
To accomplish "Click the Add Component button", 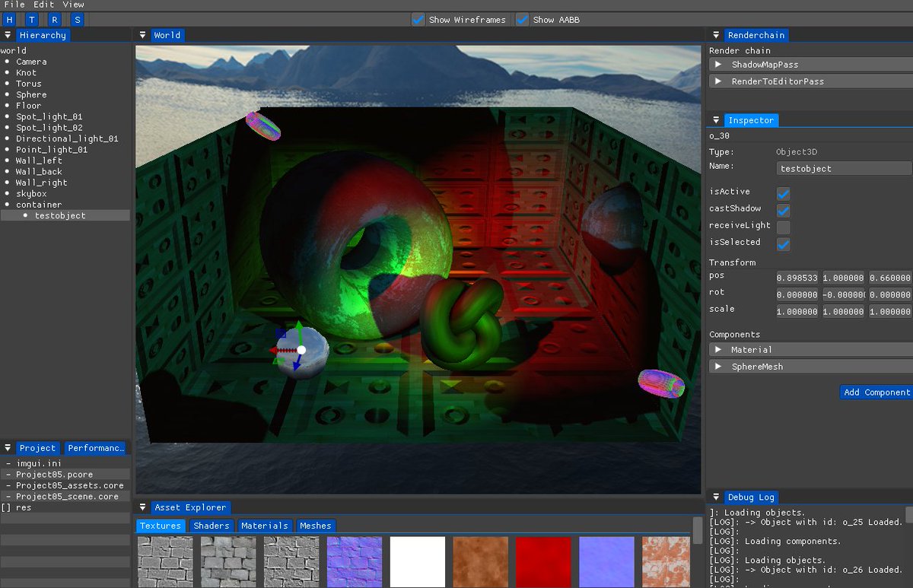I will click(x=876, y=393).
